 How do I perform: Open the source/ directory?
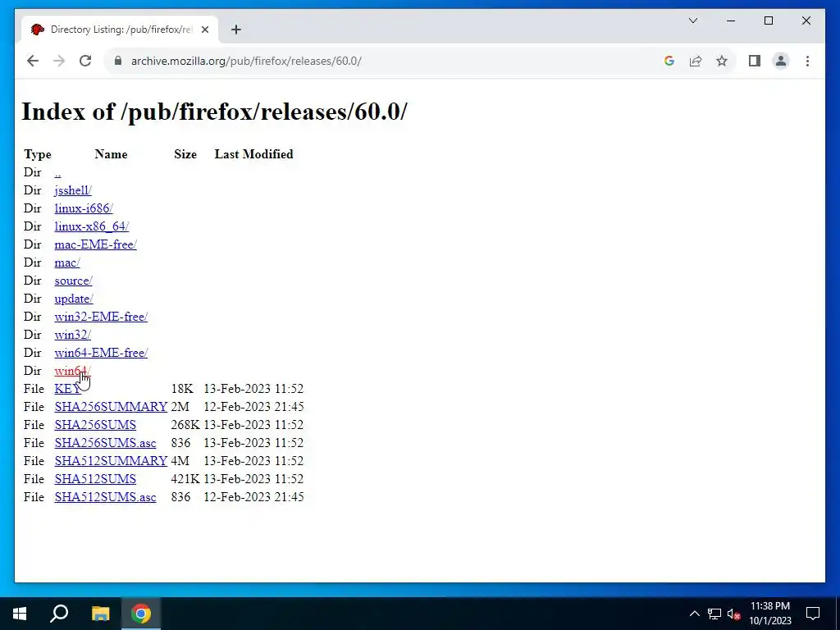[x=73, y=281]
